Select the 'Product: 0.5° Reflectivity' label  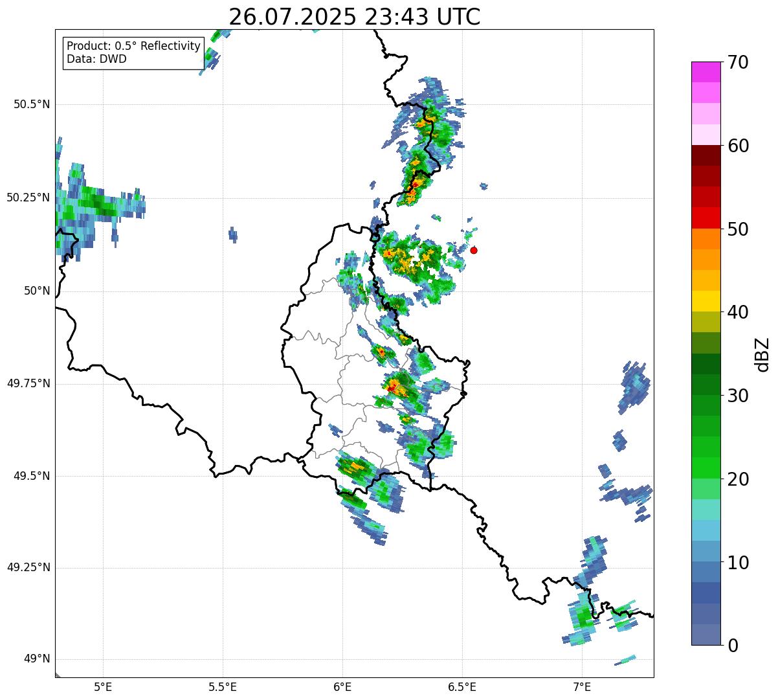tap(134, 47)
